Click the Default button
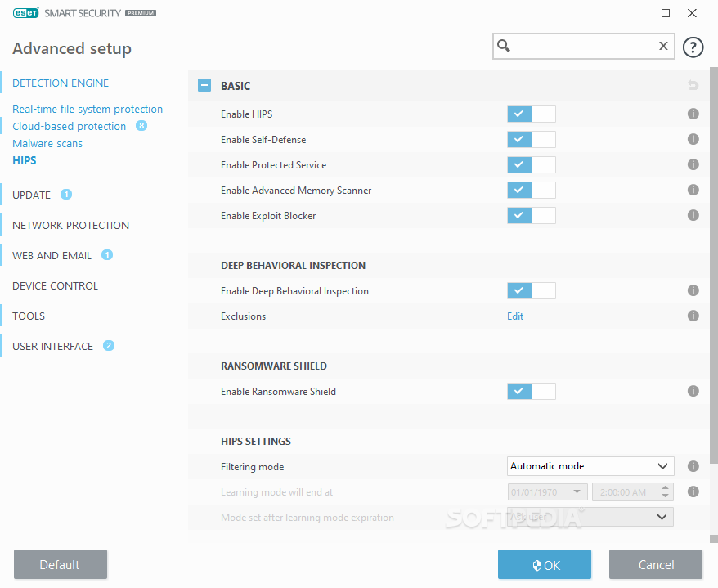This screenshot has width=718, height=588. tap(61, 564)
